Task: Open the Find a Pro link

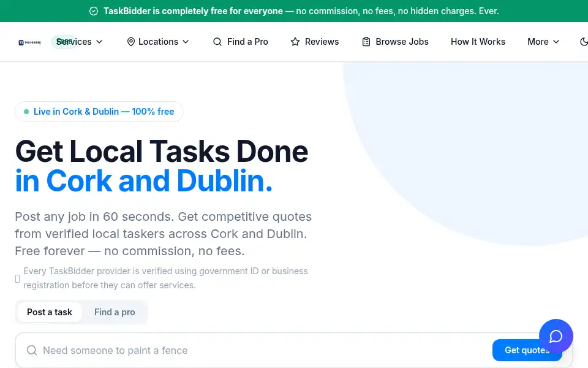Action: [240, 42]
